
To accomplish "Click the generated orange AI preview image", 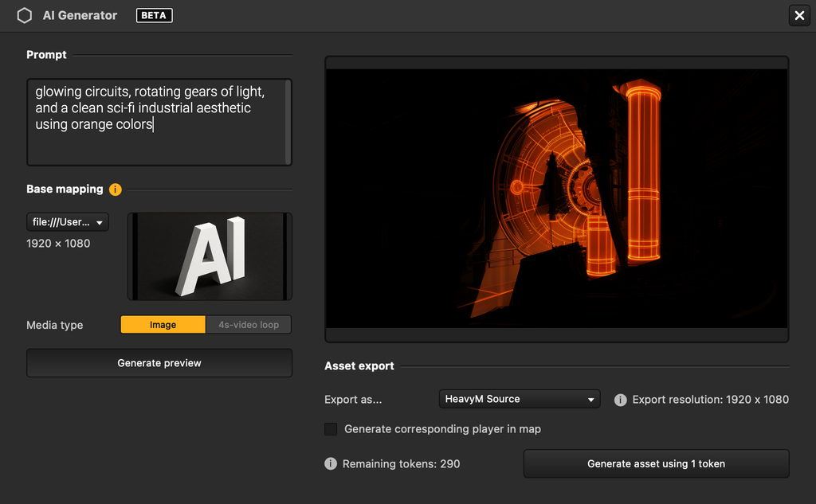I will (x=557, y=199).
